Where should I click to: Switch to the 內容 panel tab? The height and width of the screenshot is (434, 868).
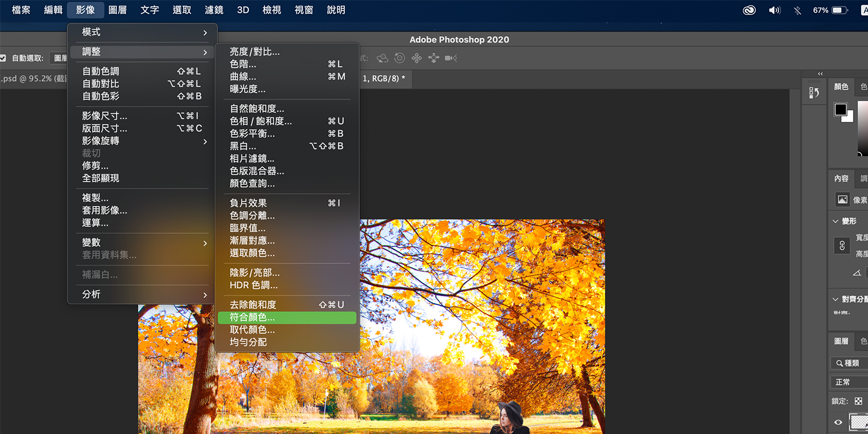pyautogui.click(x=841, y=179)
